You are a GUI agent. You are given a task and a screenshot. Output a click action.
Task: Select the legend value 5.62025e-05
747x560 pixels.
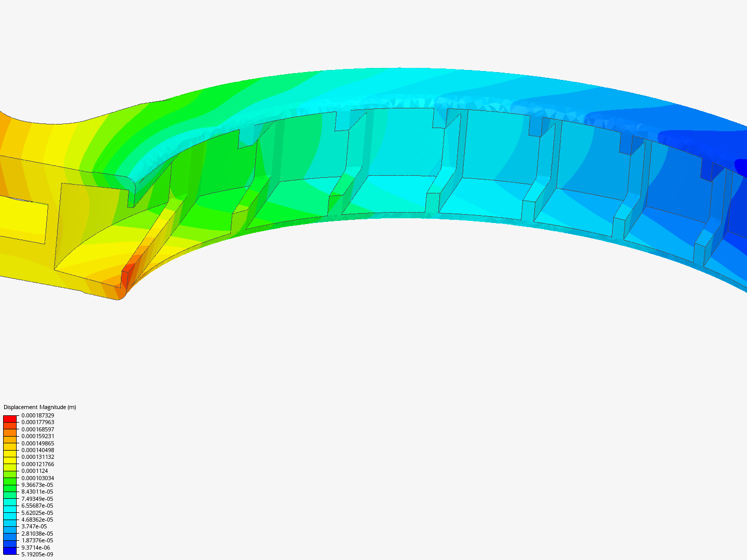tap(37, 513)
